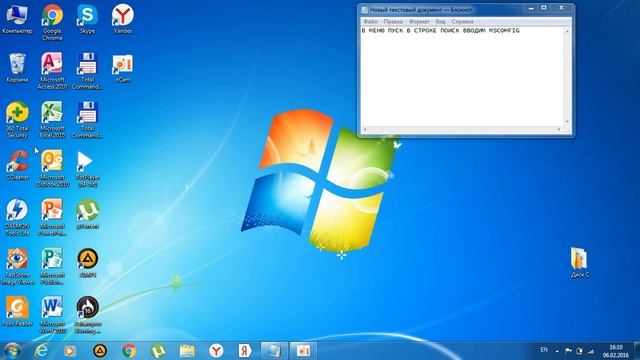640x360 pixels.
Task: Click the red Я Yandex taskbar icon
Action: pyautogui.click(x=245, y=351)
